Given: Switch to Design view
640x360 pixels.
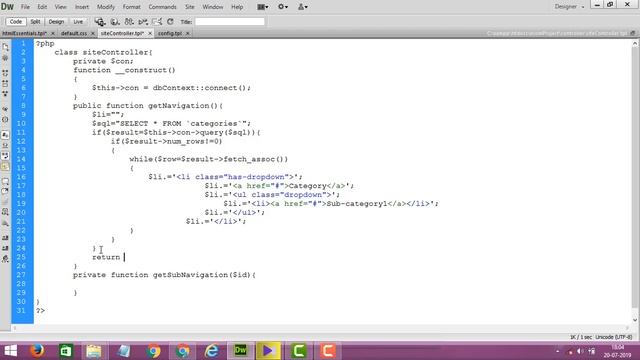Looking at the screenshot, I should [x=56, y=22].
